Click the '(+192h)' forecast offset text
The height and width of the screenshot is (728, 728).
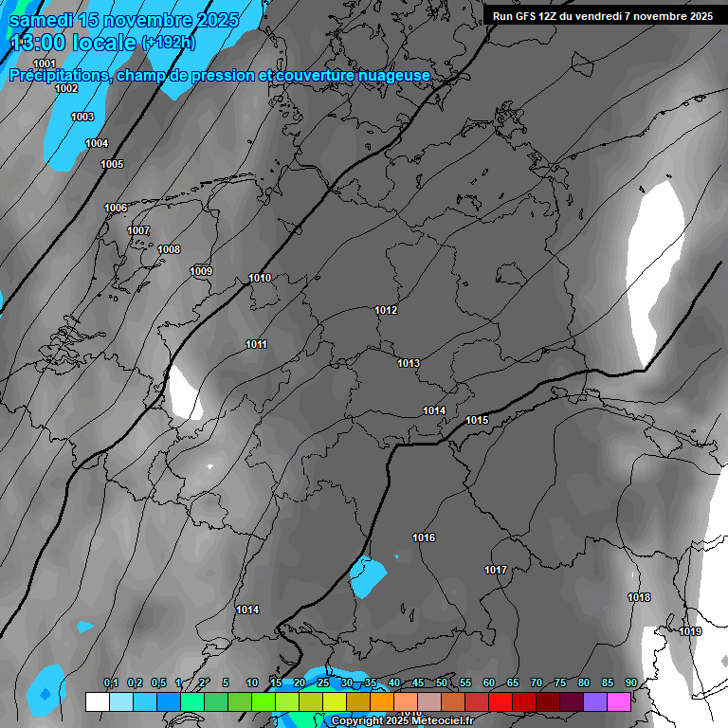pyautogui.click(x=169, y=43)
